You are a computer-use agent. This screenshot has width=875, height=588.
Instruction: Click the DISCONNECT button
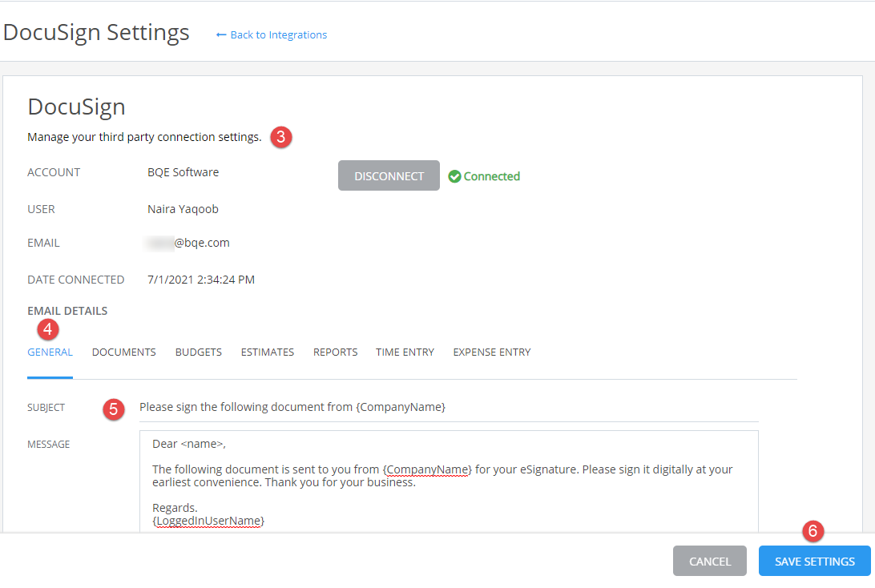tap(389, 175)
